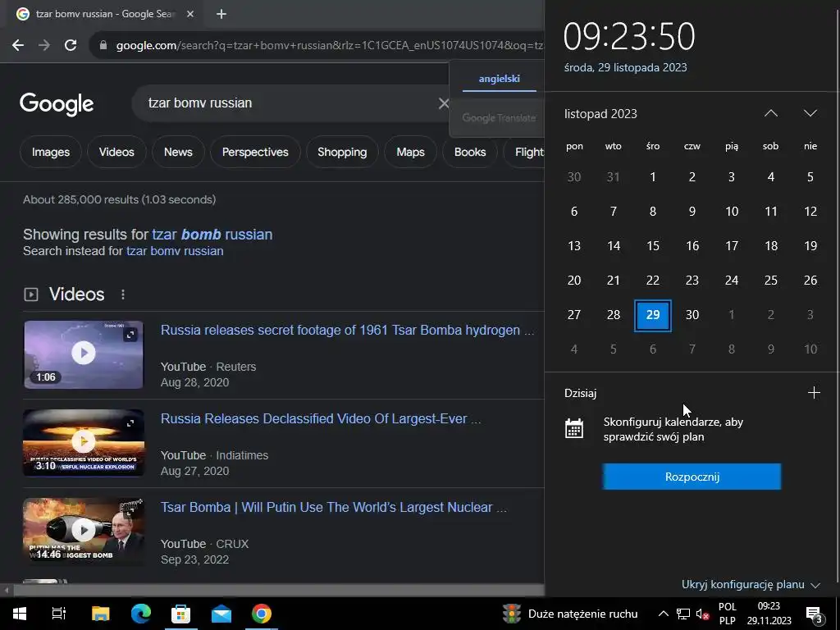Add a calendar event with plus icon
Viewport: 840px width, 630px height.
click(x=814, y=393)
